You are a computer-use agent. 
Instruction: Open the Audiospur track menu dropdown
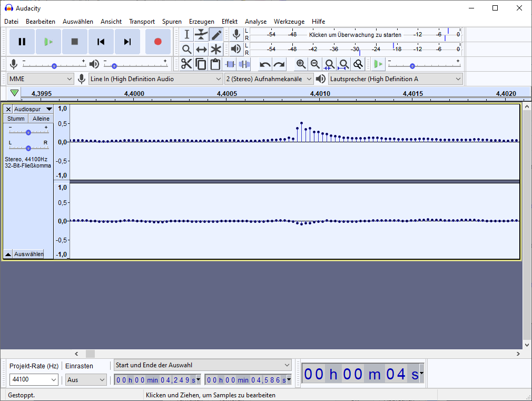pyautogui.click(x=33, y=109)
